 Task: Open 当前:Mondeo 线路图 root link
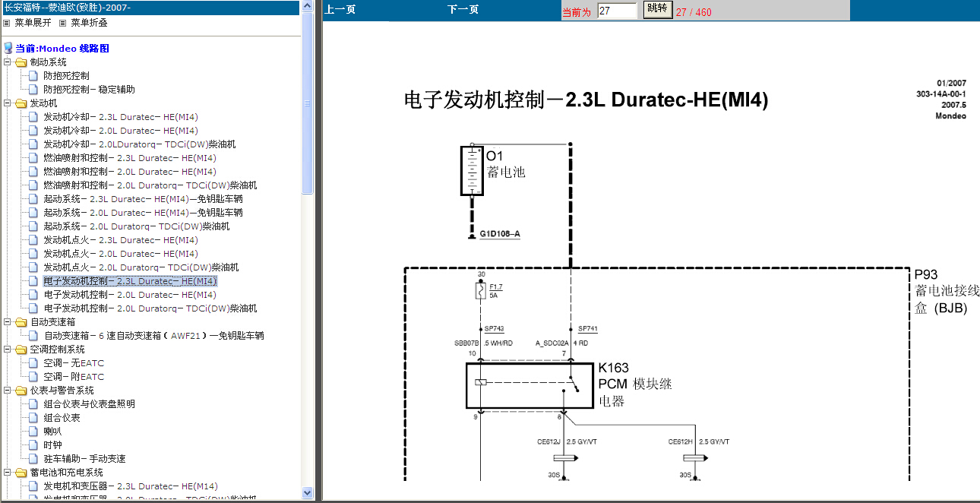click(x=62, y=48)
